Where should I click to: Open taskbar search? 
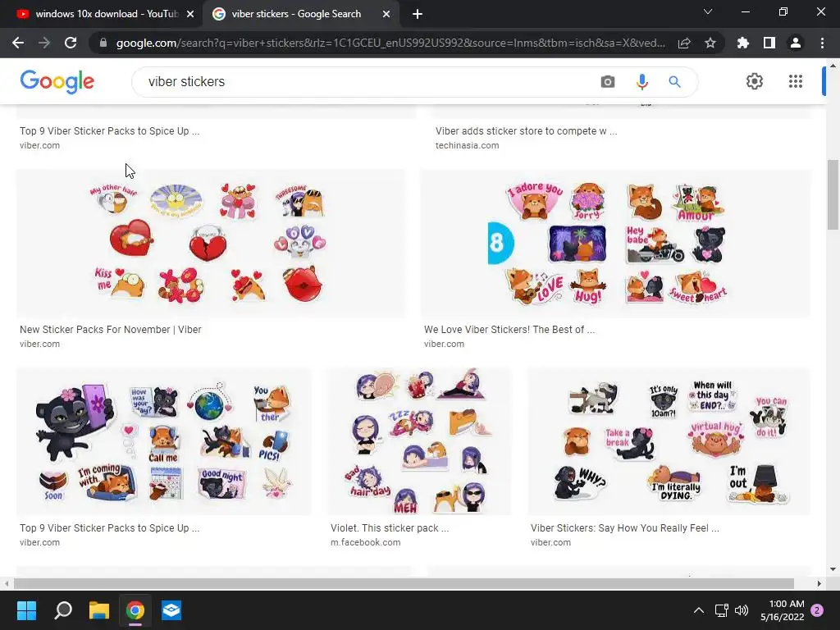tap(62, 610)
